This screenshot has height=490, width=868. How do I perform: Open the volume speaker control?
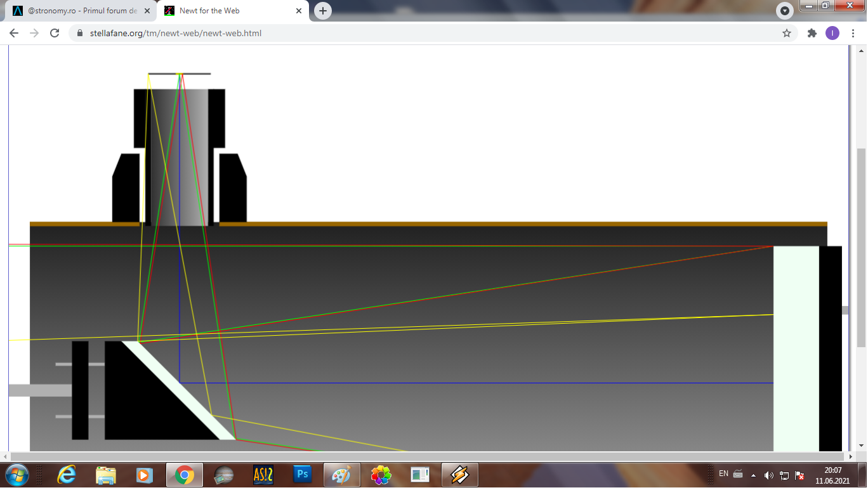point(768,475)
